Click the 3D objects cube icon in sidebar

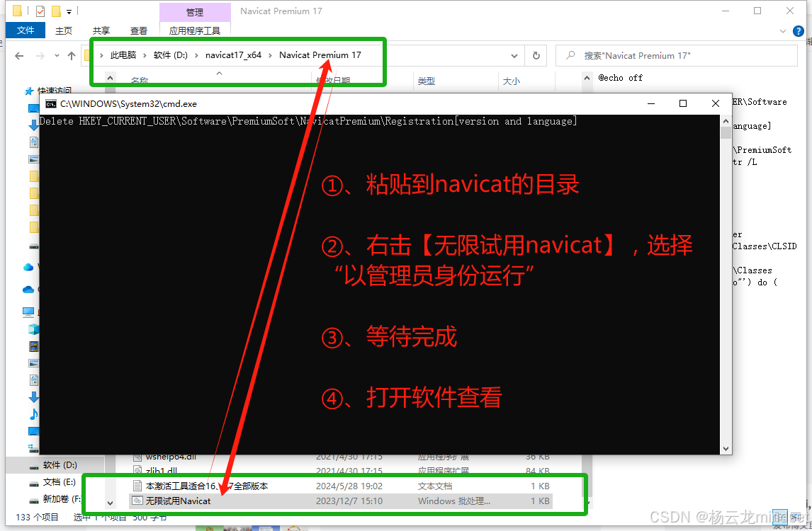34,329
